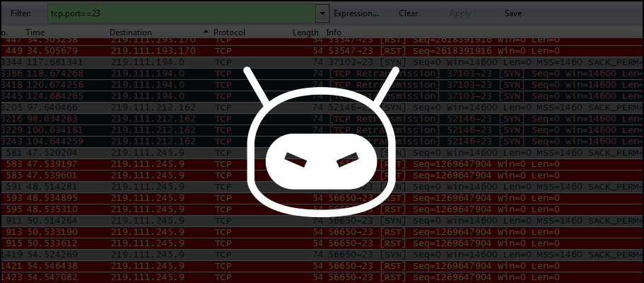Click Info of RST packet at 48.534895
Image resolution: width=644 pixels, height=283 pixels.
pos(444,198)
